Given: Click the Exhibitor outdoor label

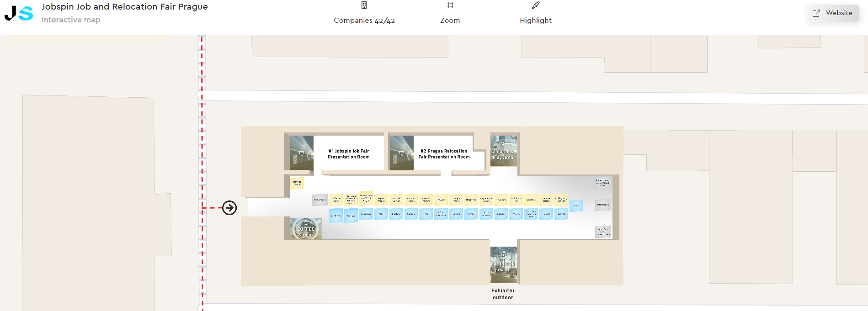Looking at the screenshot, I should click(503, 294).
